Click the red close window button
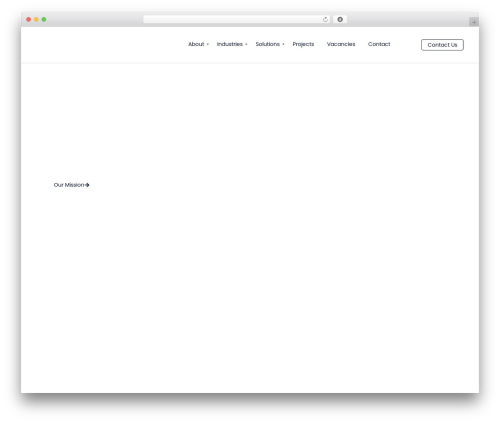This screenshot has height=423, width=500. pyautogui.click(x=29, y=20)
